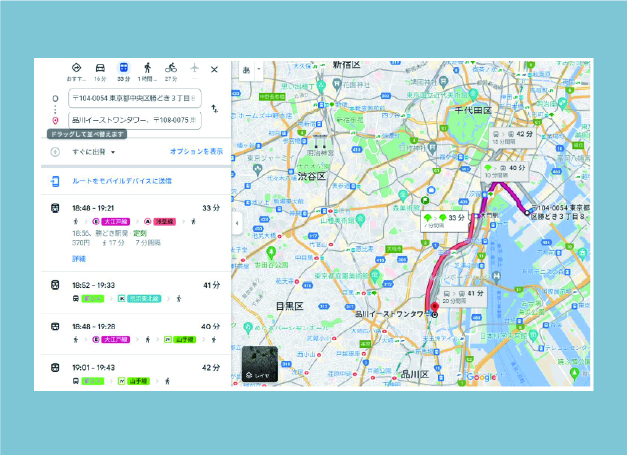627x455 pixels.
Task: Click the send-to-mobile phone icon
Action: click(x=55, y=182)
